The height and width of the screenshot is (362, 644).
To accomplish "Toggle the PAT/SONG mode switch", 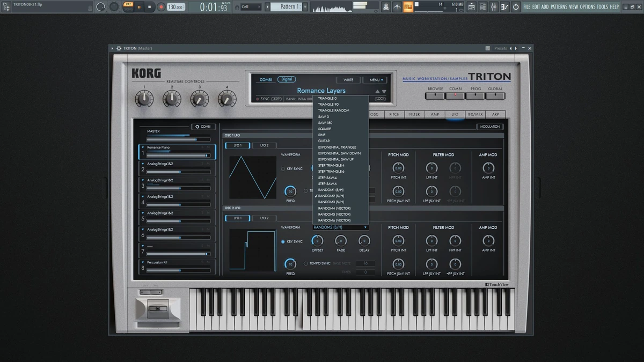I will point(128,6).
